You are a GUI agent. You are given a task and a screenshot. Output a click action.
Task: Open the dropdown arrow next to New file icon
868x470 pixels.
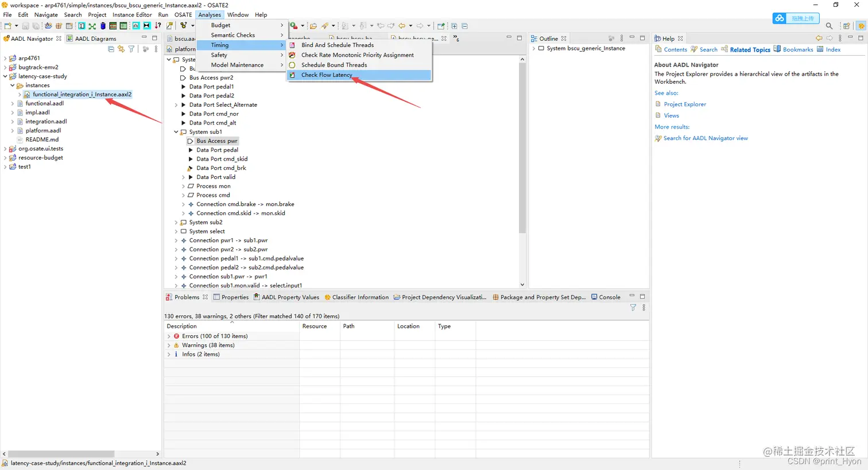tap(16, 26)
